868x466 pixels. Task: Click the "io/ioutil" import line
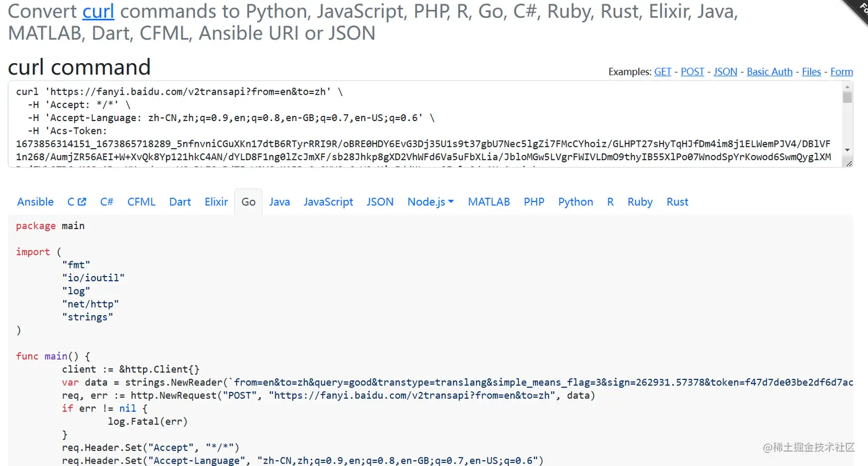[93, 278]
